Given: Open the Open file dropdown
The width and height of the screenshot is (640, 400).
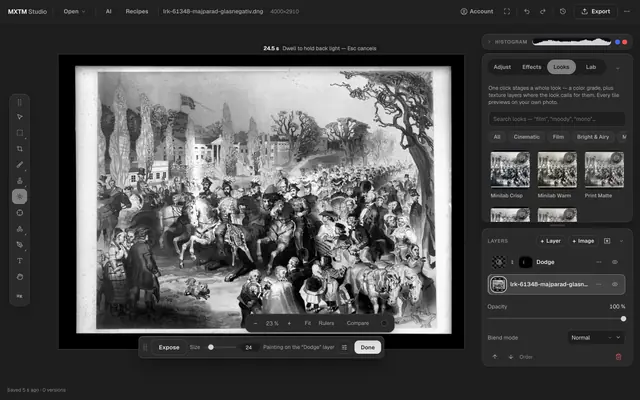Looking at the screenshot, I should (74, 11).
